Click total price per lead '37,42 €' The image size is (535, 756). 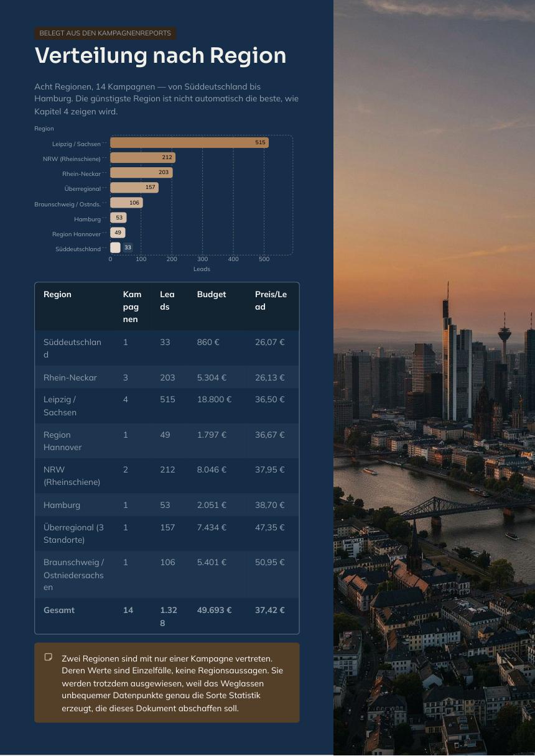270,610
